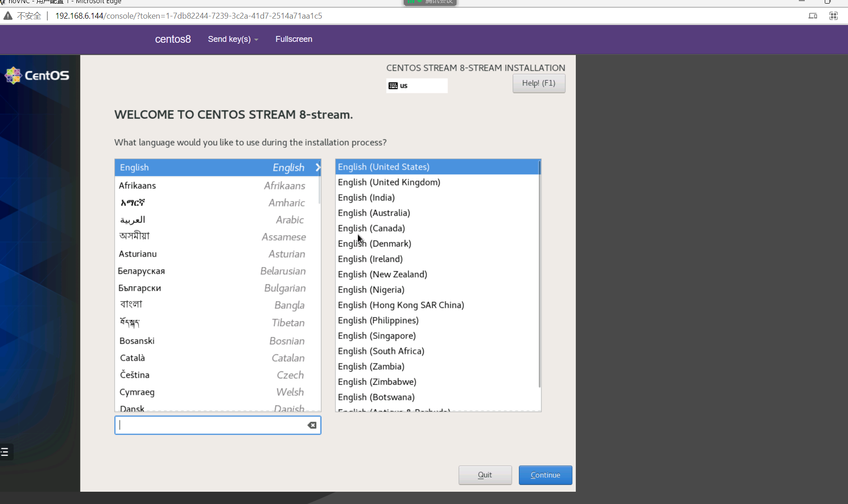Select English (Denmark) locale
This screenshot has width=848, height=504.
[437, 244]
